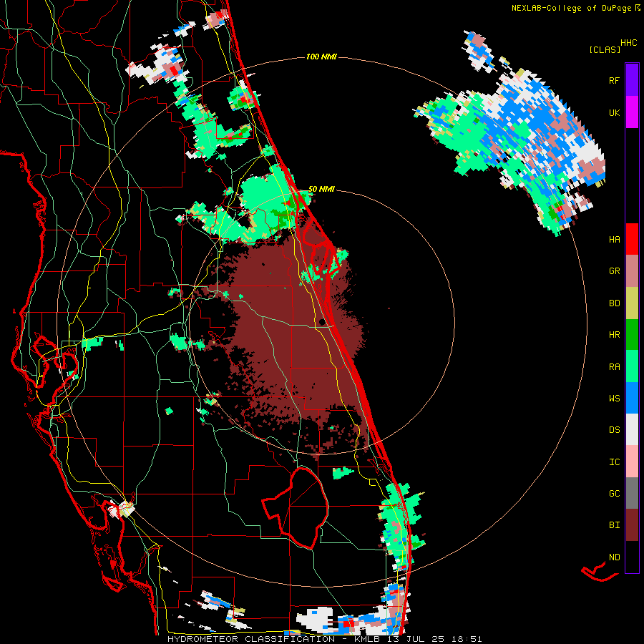This screenshot has height=644, width=644.
Task: Click the DS legend label
Action: (x=614, y=430)
